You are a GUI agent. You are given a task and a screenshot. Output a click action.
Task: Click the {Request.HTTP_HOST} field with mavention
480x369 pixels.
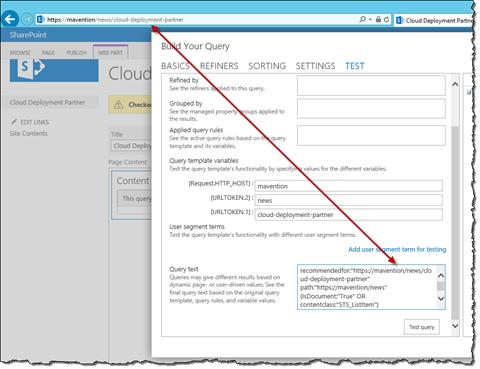(x=349, y=186)
